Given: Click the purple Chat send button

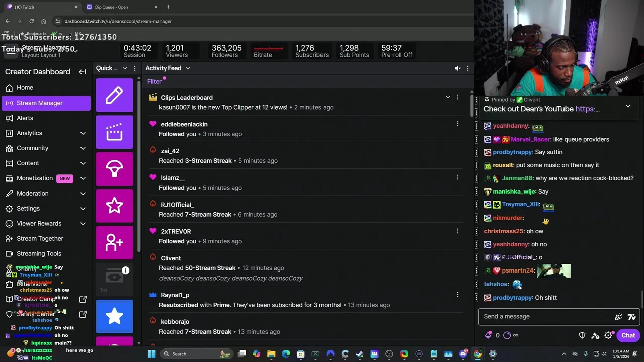Looking at the screenshot, I should (x=628, y=335).
